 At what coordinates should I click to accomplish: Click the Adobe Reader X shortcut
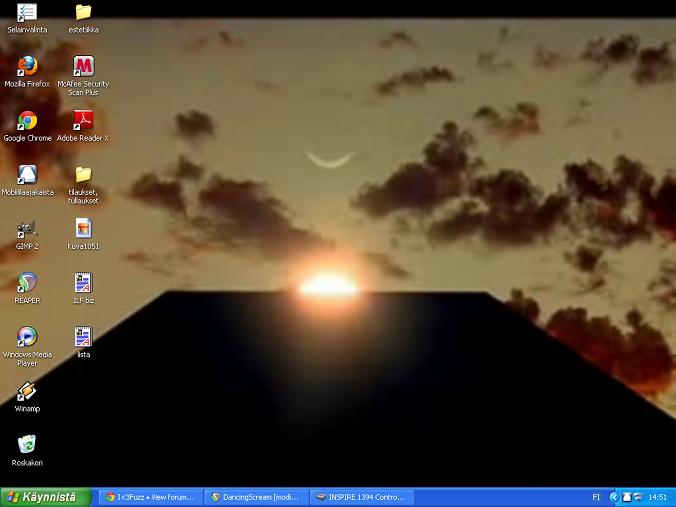click(x=83, y=122)
